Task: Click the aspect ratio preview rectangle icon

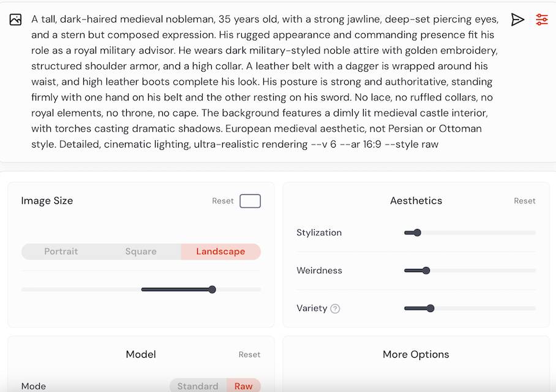Action: pos(250,201)
